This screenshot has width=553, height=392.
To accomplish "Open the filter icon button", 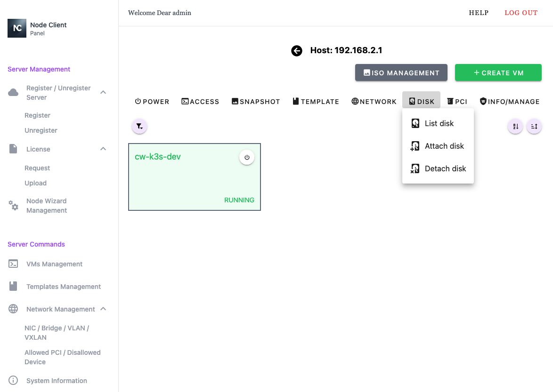I will [x=139, y=126].
